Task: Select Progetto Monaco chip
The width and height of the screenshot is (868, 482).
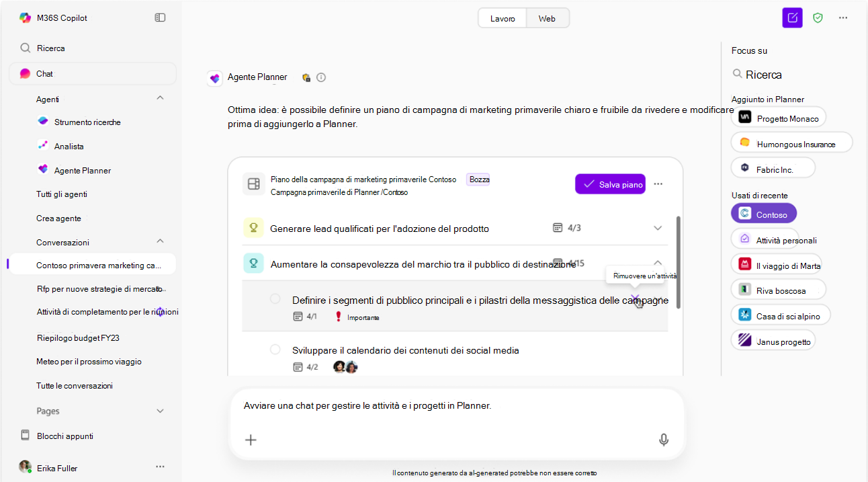Action: point(779,118)
